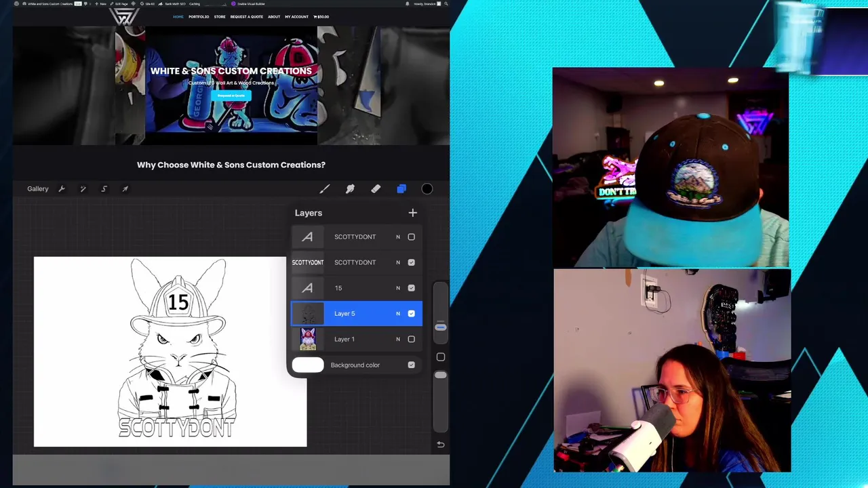The height and width of the screenshot is (488, 868).
Task: Open Caching in admin bar
Action: click(x=195, y=4)
